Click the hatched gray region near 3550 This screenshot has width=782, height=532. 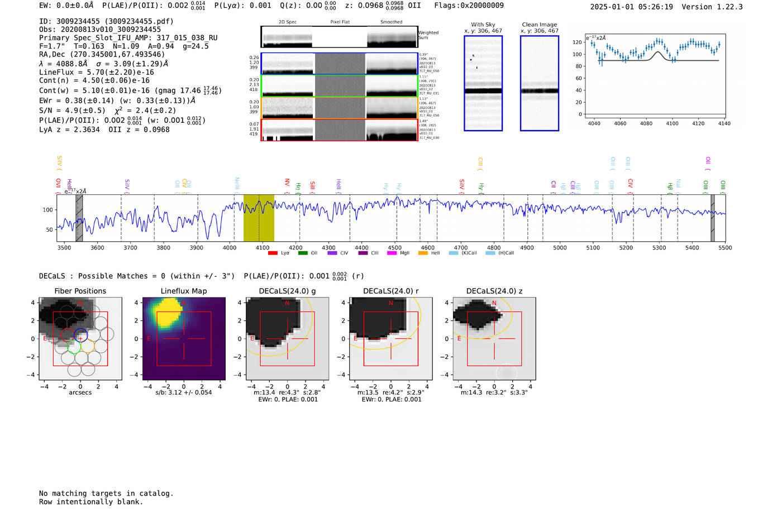79,218
